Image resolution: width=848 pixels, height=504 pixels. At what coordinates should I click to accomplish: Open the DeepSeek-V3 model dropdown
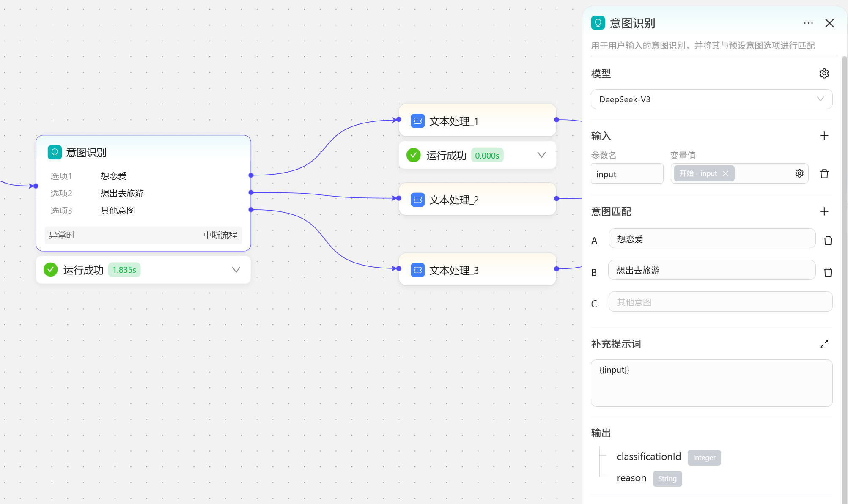[x=711, y=99]
